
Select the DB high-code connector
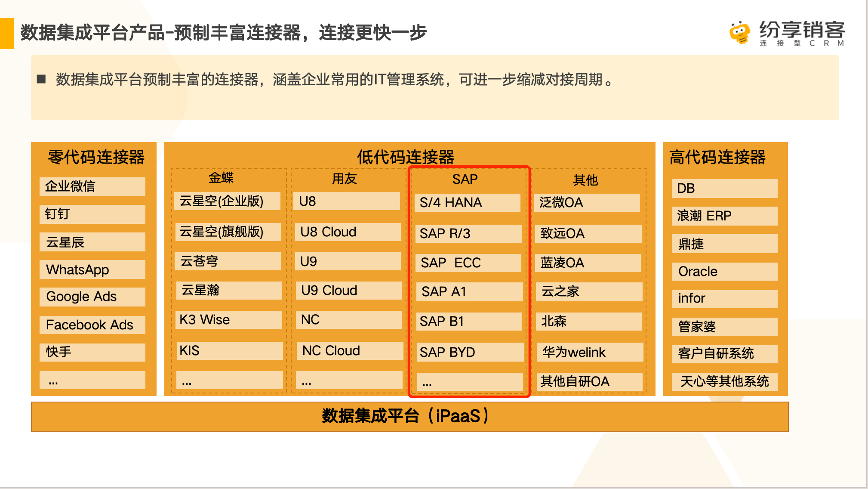(725, 189)
